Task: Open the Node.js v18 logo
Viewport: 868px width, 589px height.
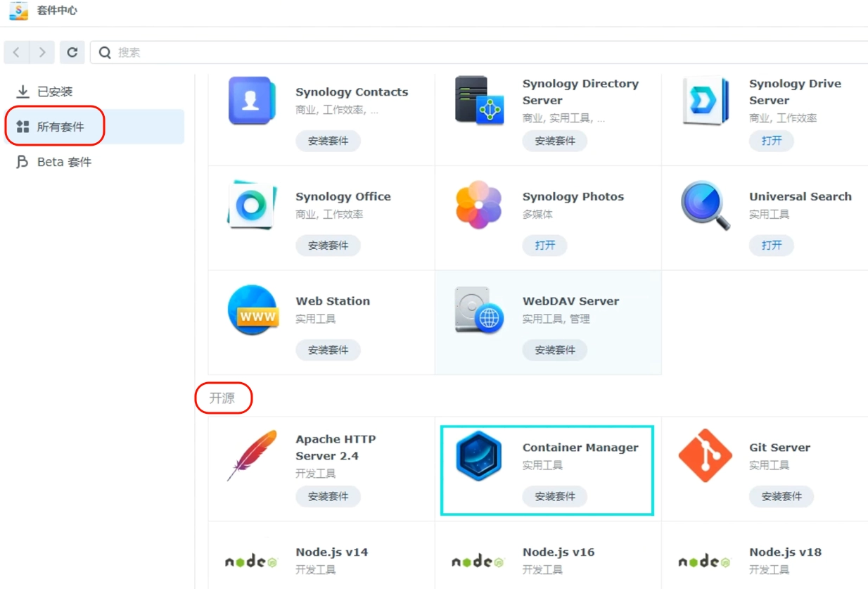Action: 706,561
